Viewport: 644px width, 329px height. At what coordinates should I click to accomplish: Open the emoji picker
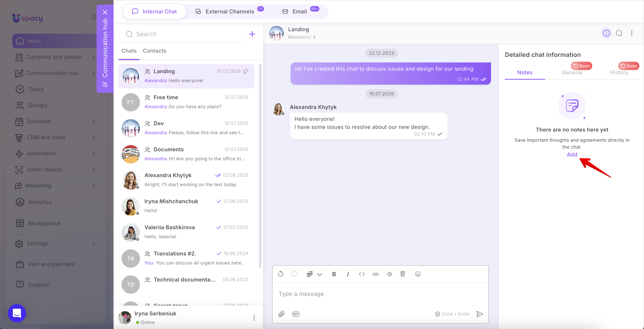click(417, 274)
